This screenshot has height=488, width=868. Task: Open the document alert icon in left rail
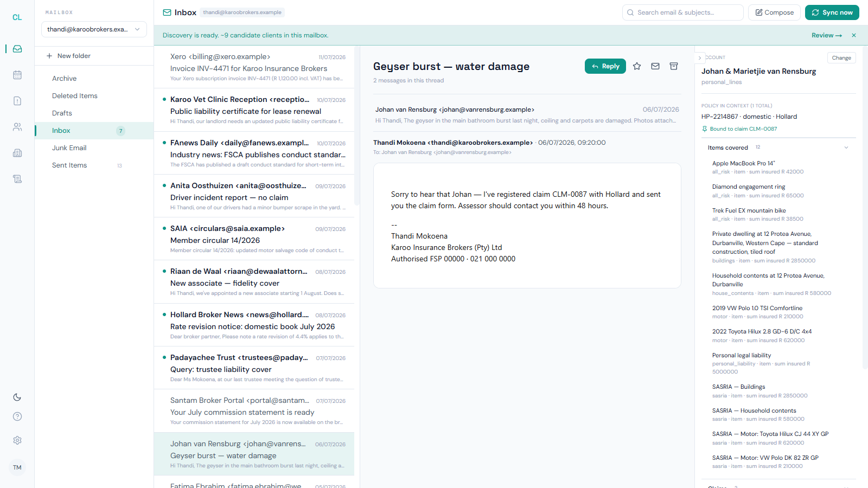(17, 101)
